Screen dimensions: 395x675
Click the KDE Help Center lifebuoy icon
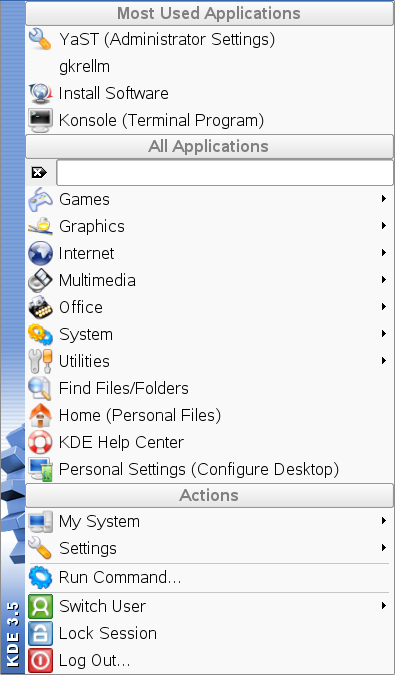(40, 442)
